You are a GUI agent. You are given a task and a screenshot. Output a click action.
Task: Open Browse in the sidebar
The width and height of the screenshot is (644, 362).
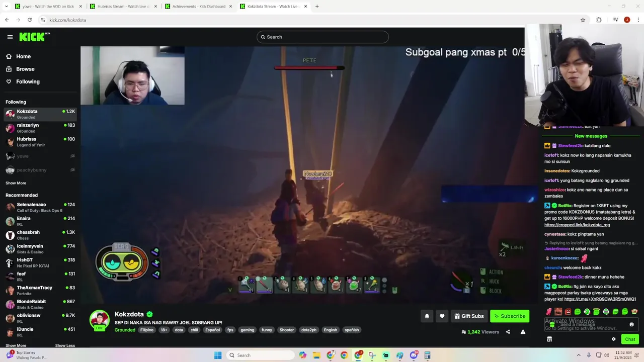25,69
